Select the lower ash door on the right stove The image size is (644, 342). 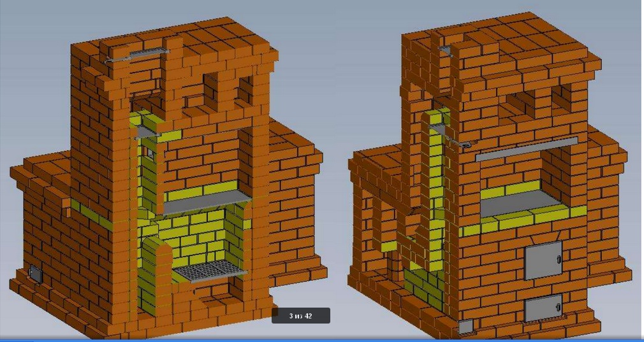click(x=543, y=309)
